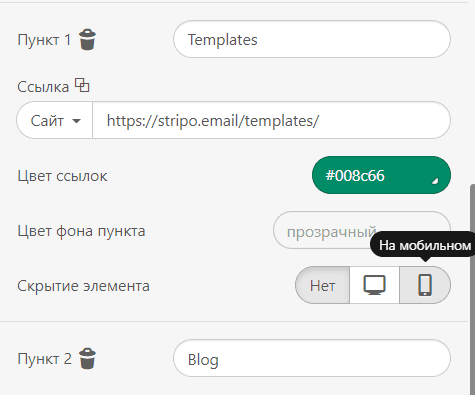
Task: Click the Templates item name field
Action: (312, 39)
